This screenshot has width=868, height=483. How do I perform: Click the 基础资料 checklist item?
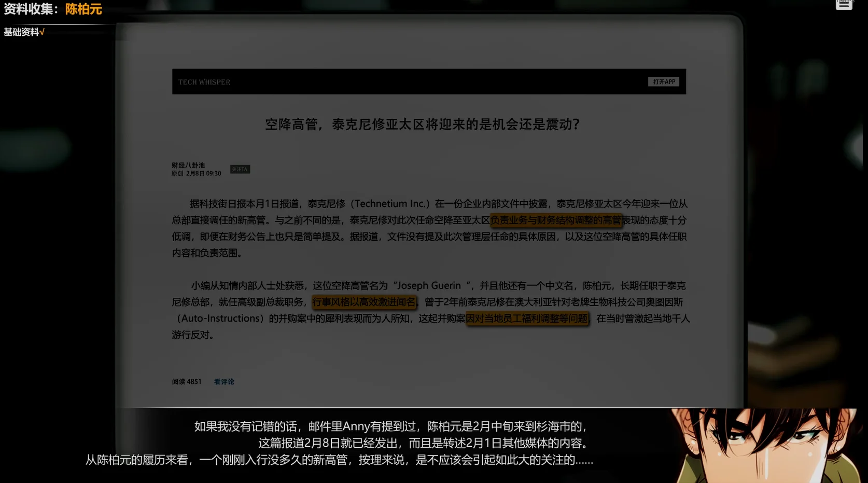point(24,32)
